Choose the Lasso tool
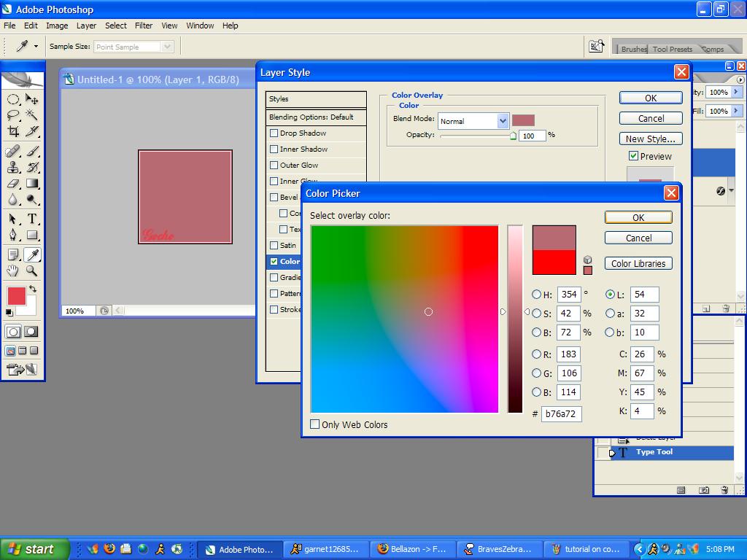 [13, 115]
